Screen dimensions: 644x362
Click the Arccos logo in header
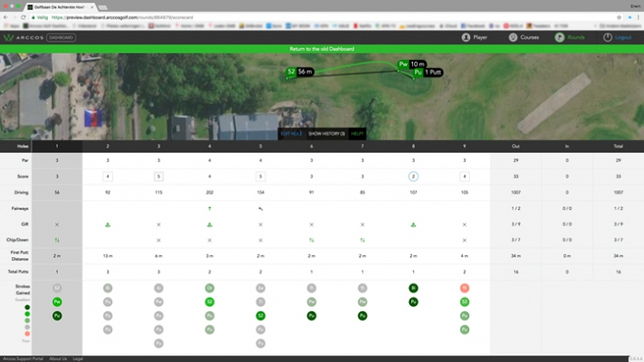(x=23, y=38)
